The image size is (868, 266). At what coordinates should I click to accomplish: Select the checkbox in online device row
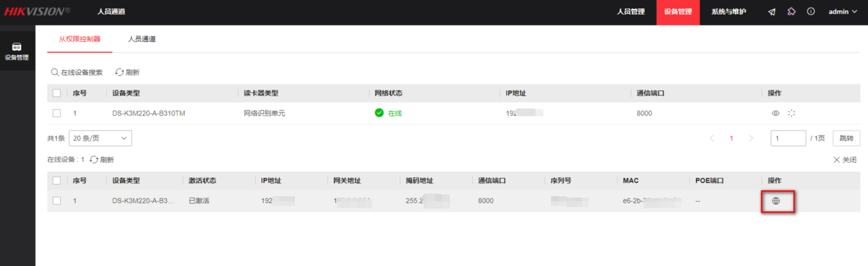point(57,201)
